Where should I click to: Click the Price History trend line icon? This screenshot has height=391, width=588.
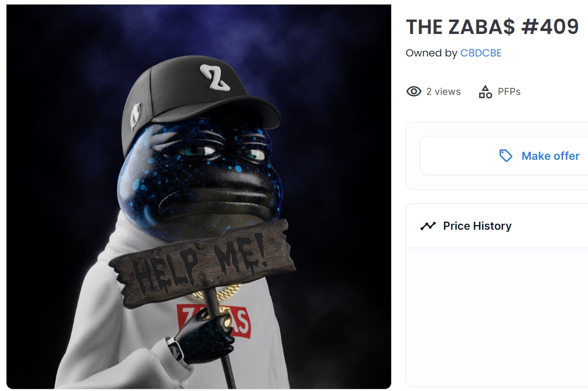428,226
